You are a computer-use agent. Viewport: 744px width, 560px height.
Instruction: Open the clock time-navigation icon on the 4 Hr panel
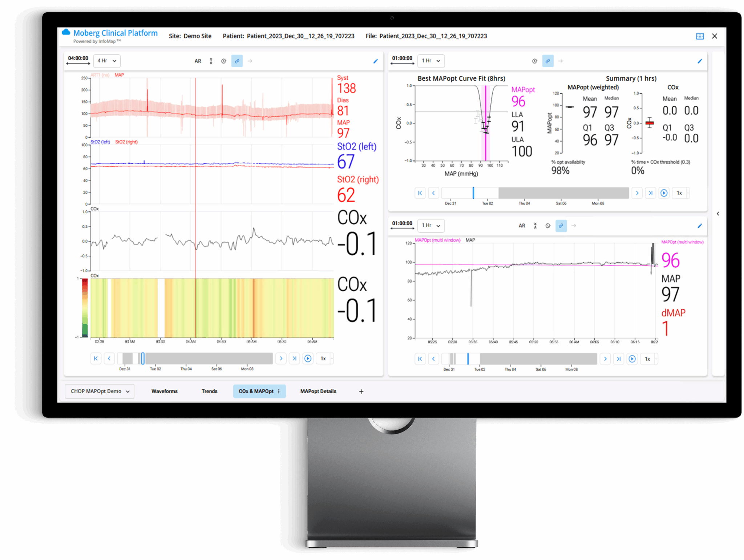pyautogui.click(x=223, y=61)
